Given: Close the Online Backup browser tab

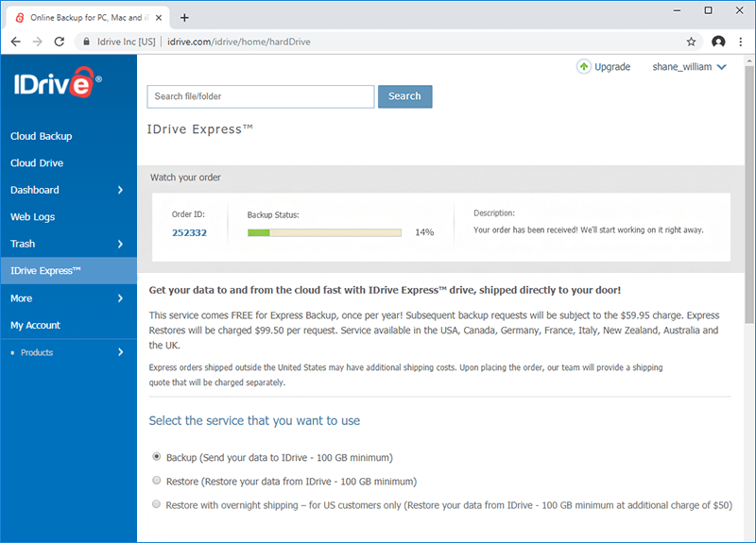Looking at the screenshot, I should coord(159,18).
